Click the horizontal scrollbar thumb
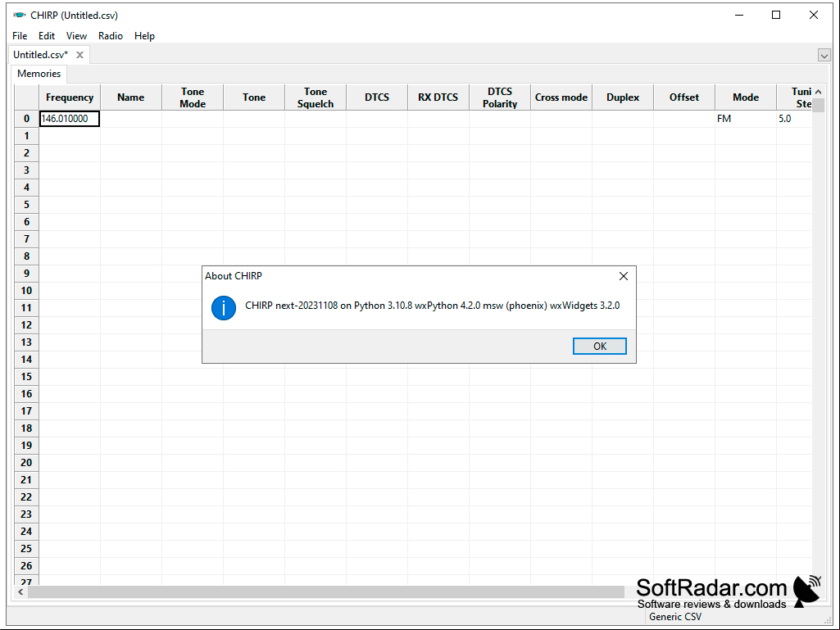The height and width of the screenshot is (630, 840). click(x=325, y=592)
